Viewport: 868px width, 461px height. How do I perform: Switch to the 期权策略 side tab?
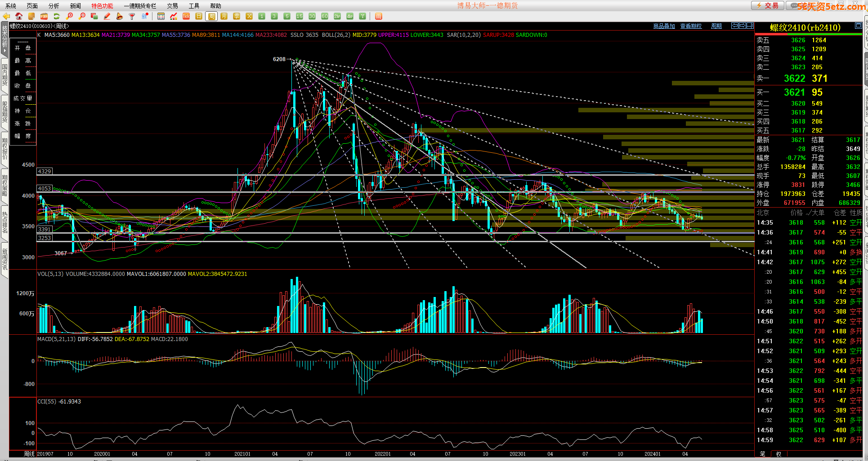coord(4,186)
